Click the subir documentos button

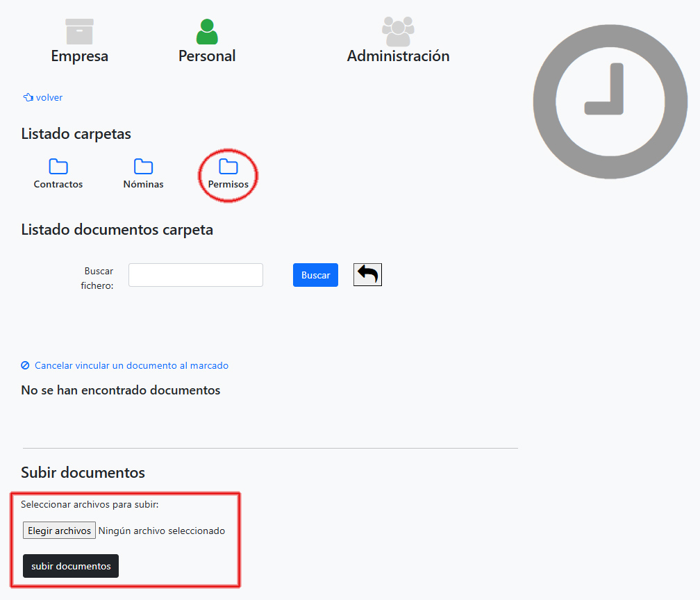[71, 566]
